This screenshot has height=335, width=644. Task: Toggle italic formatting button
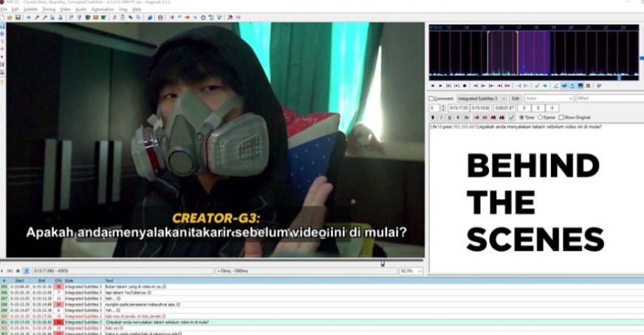click(441, 117)
